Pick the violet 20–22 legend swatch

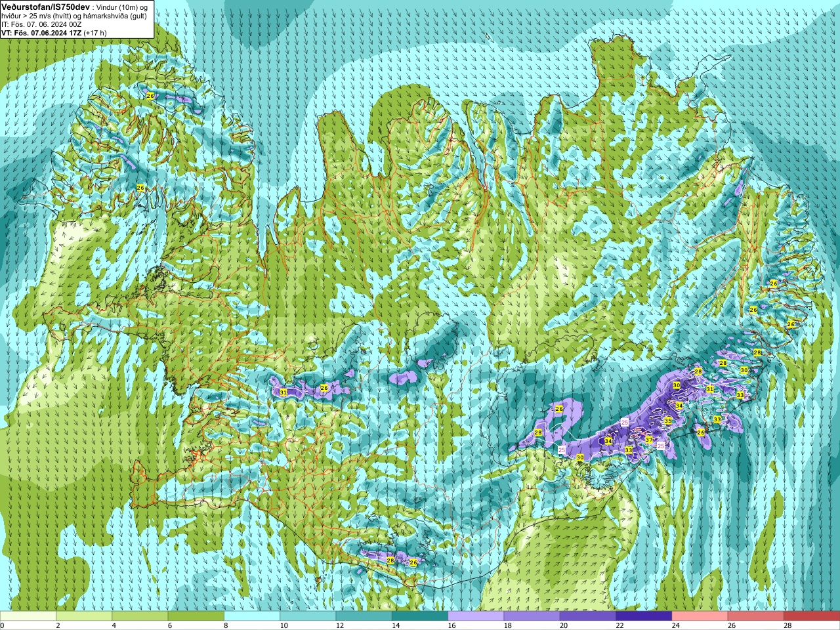(x=588, y=616)
